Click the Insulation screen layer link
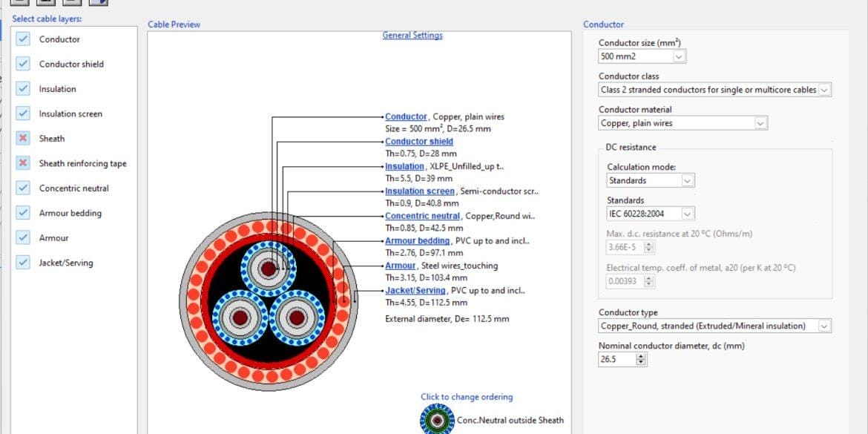The height and width of the screenshot is (434, 868). (419, 191)
